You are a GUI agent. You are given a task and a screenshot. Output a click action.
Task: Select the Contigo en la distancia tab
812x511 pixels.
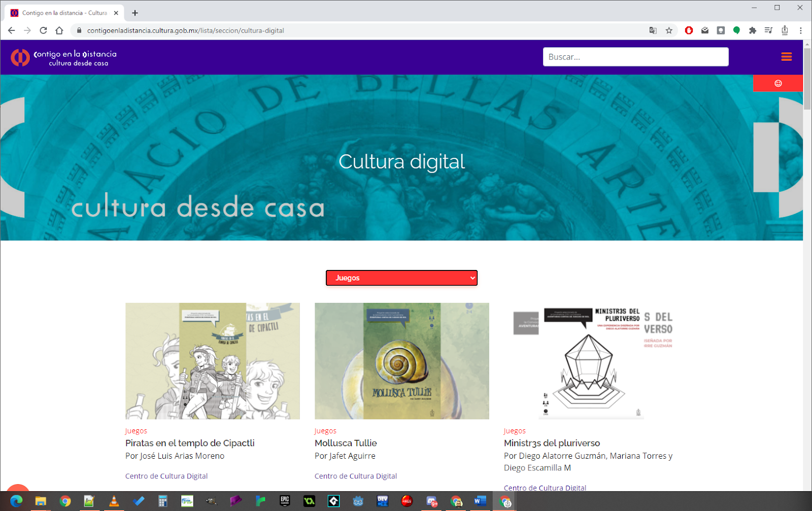click(x=64, y=13)
